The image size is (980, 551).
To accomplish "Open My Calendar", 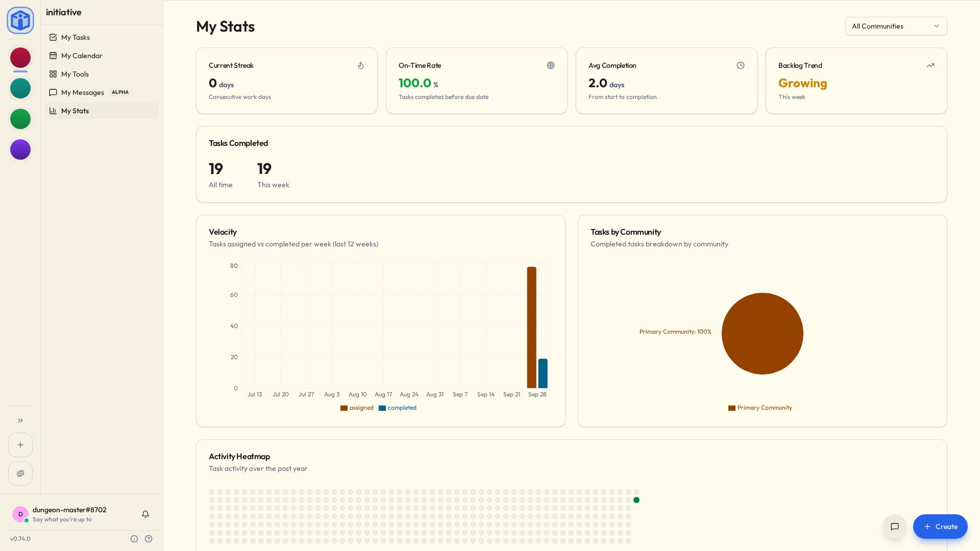I will (x=102, y=56).
